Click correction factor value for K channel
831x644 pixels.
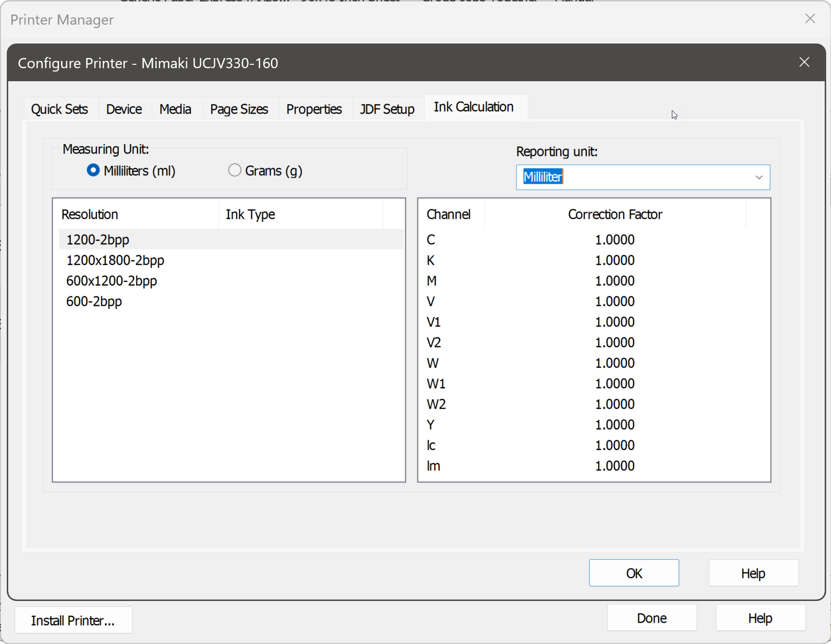point(615,261)
